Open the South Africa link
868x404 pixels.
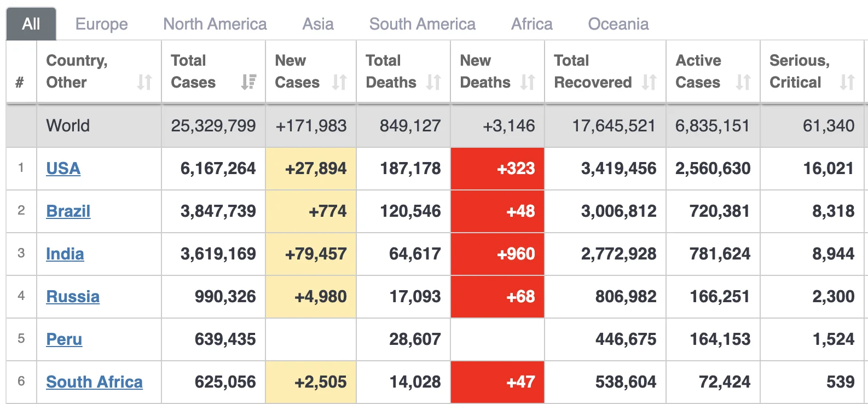click(x=94, y=382)
